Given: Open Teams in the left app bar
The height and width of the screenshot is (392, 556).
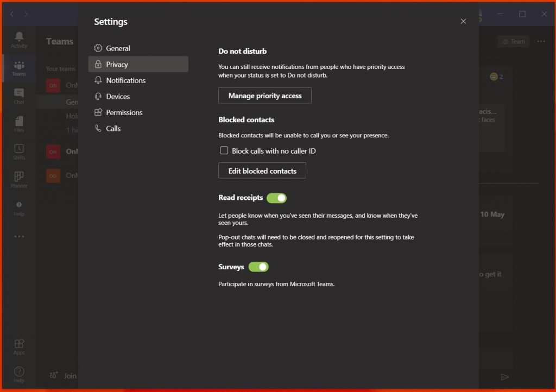Looking at the screenshot, I should point(19,68).
